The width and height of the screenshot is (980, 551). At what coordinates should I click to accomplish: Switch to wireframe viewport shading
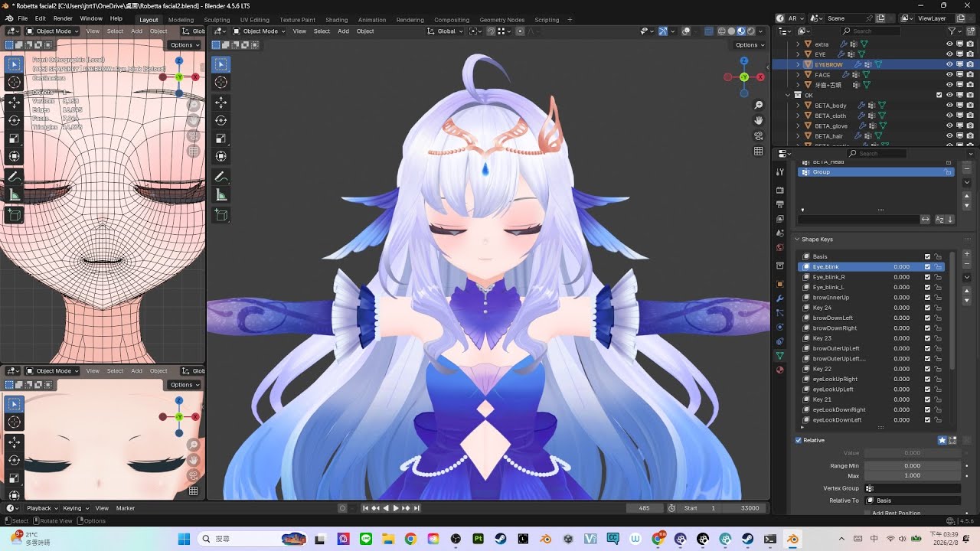tap(722, 31)
